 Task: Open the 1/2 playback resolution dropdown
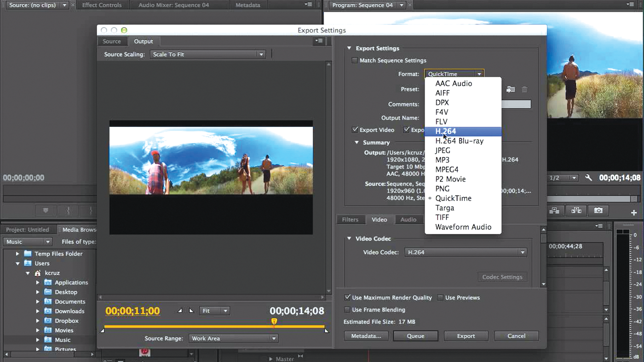tap(563, 178)
